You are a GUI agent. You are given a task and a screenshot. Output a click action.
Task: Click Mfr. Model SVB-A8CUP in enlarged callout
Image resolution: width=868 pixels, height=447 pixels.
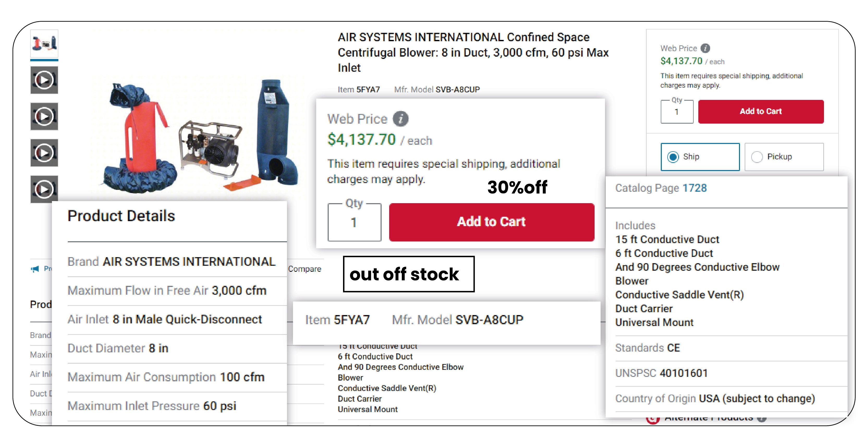457,320
